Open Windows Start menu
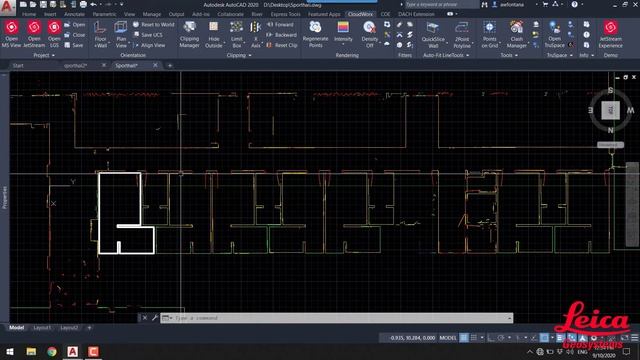Viewport: 640px width, 360px height. (x=10, y=351)
